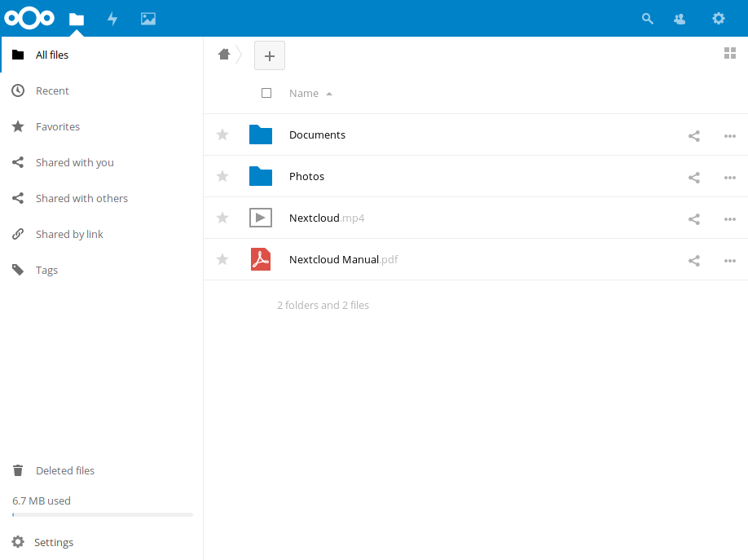
Task: Click the plus New button
Action: pos(270,55)
